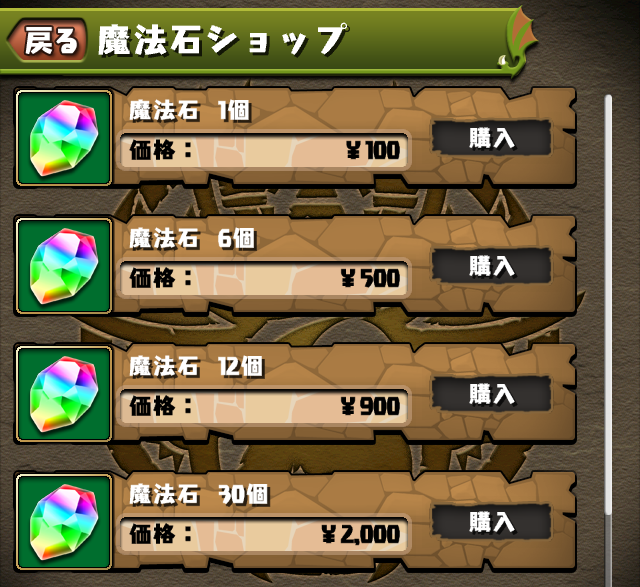Click the rainbow magic stone icon for 12個
The height and width of the screenshot is (587, 640).
tap(64, 394)
